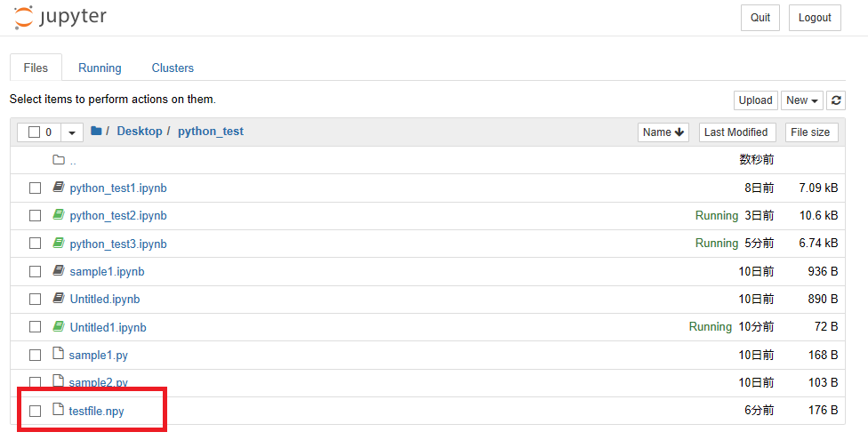Click the notebook icon beside python_test1.ipynb
Image resolution: width=868 pixels, height=448 pixels.
(58, 187)
